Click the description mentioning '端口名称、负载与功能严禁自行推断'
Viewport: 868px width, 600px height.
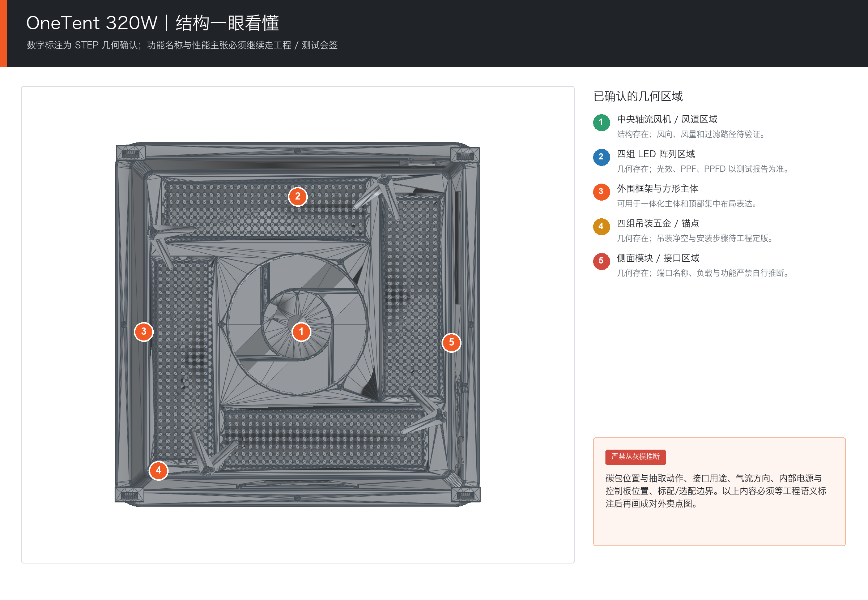[x=705, y=273]
